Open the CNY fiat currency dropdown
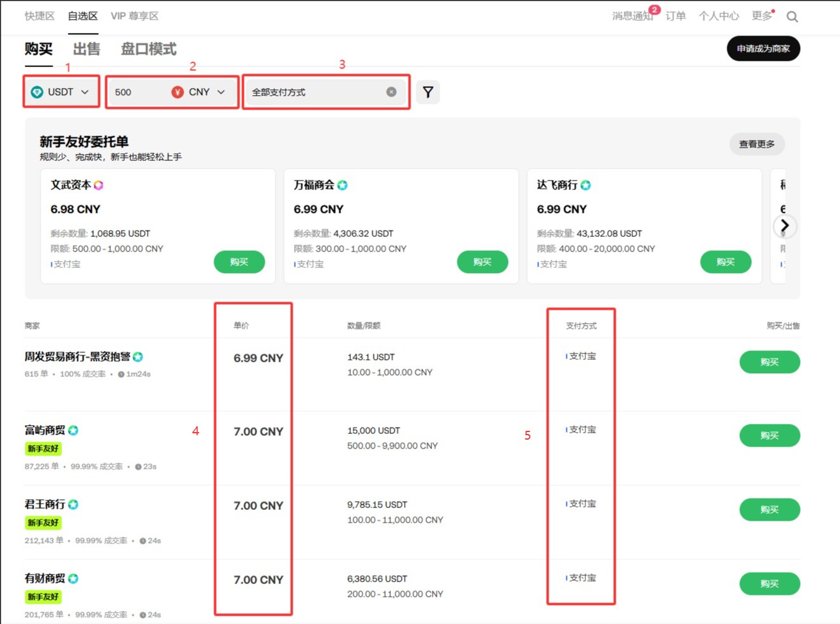The height and width of the screenshot is (624, 840). point(199,92)
